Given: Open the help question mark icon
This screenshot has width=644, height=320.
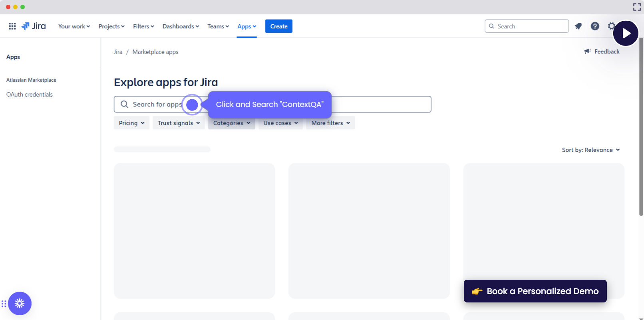Looking at the screenshot, I should [x=595, y=26].
